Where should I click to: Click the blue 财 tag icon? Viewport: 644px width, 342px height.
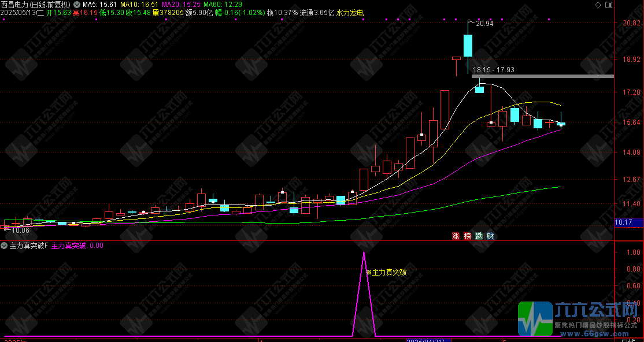490,236
